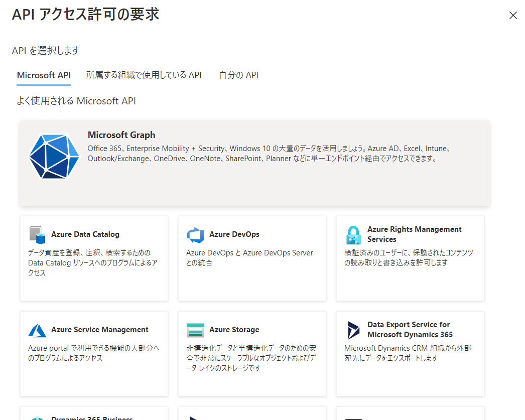
Task: Click the Dynamics 365 Data Export icon
Action: [353, 330]
